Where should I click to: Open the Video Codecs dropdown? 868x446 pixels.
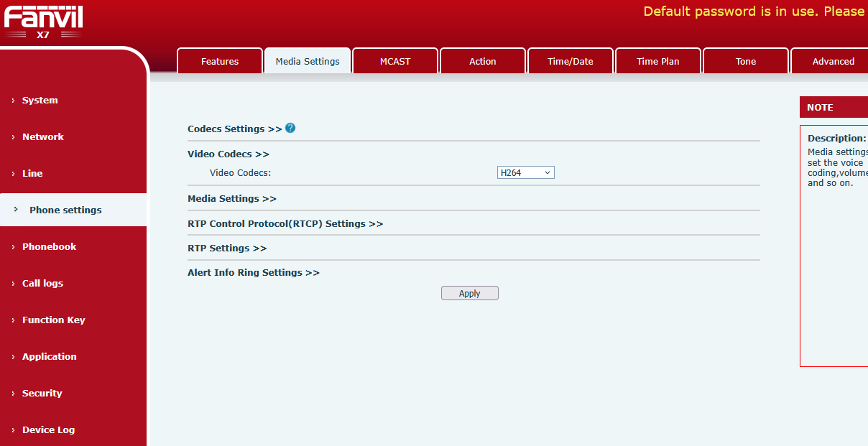tap(525, 173)
